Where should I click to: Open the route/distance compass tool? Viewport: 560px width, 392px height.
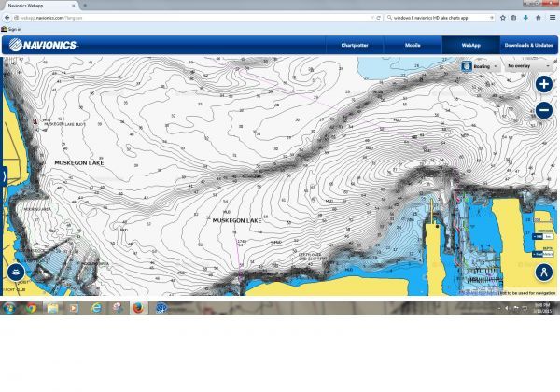coord(544,273)
